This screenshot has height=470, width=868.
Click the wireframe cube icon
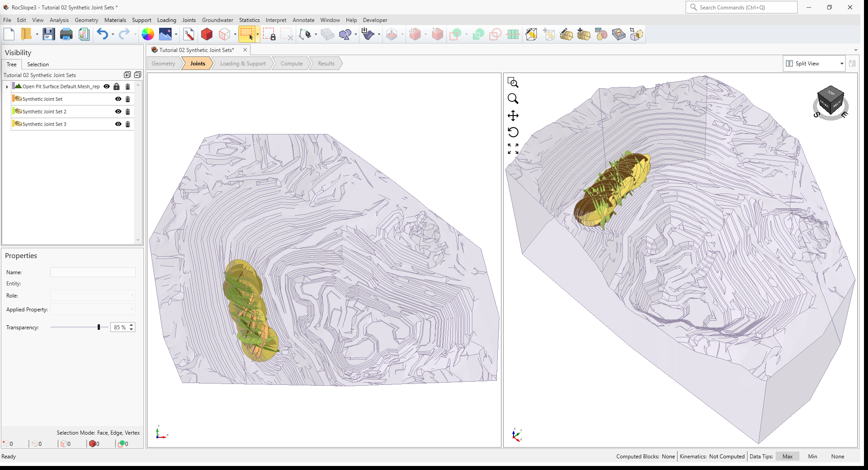click(x=225, y=34)
